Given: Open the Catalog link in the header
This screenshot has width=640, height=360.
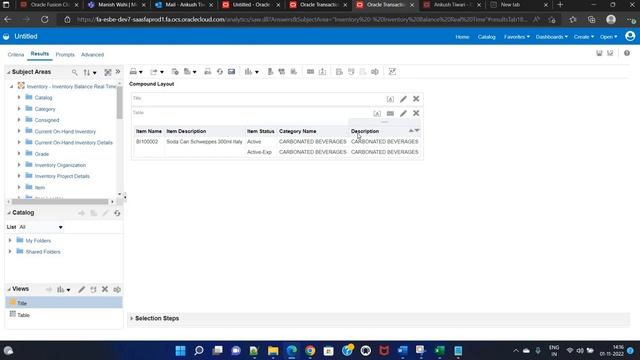Looking at the screenshot, I should point(487,37).
